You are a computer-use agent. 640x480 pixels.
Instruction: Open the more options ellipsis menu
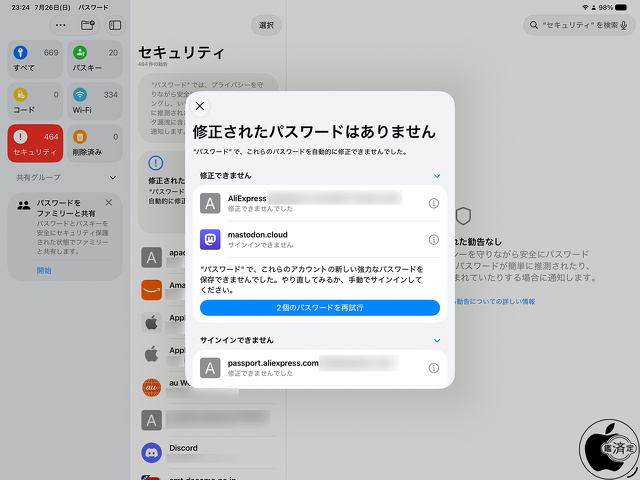click(60, 25)
